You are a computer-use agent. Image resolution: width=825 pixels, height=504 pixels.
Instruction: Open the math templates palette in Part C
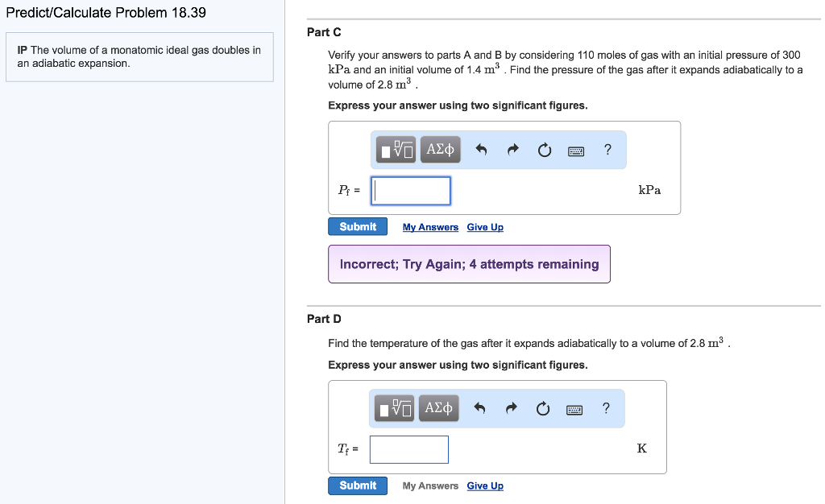tap(396, 149)
